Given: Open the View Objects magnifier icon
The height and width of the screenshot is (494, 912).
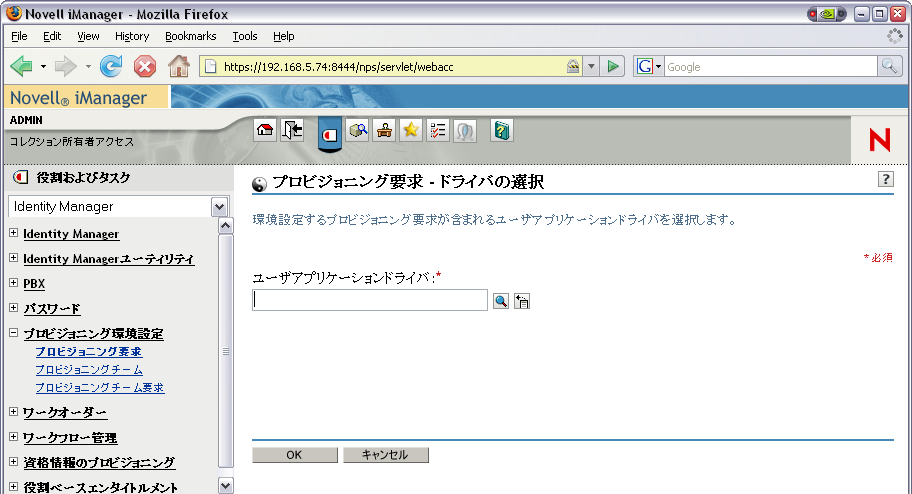Looking at the screenshot, I should 358,130.
